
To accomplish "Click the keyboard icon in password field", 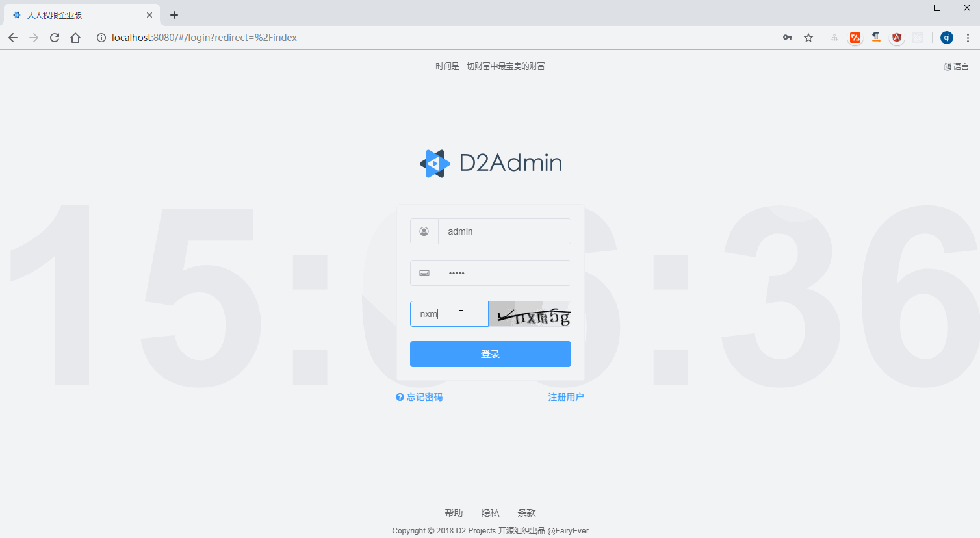I will click(424, 272).
